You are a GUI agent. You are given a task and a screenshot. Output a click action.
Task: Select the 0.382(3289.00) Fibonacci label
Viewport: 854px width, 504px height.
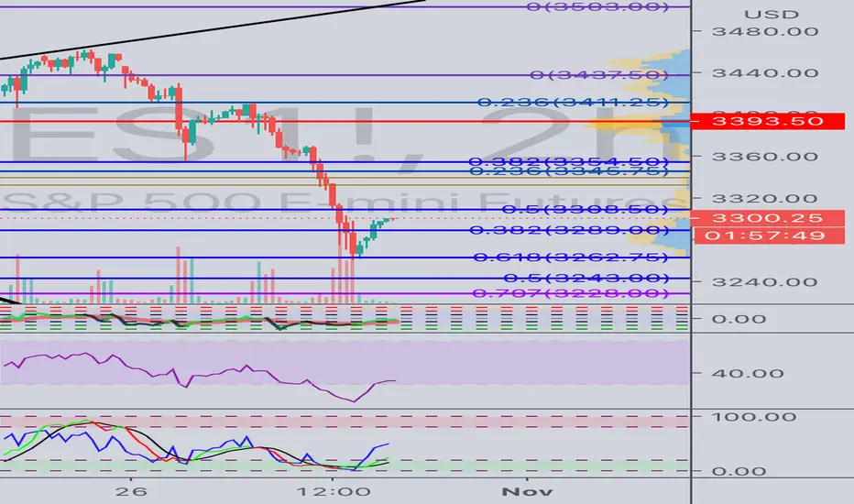point(569,230)
